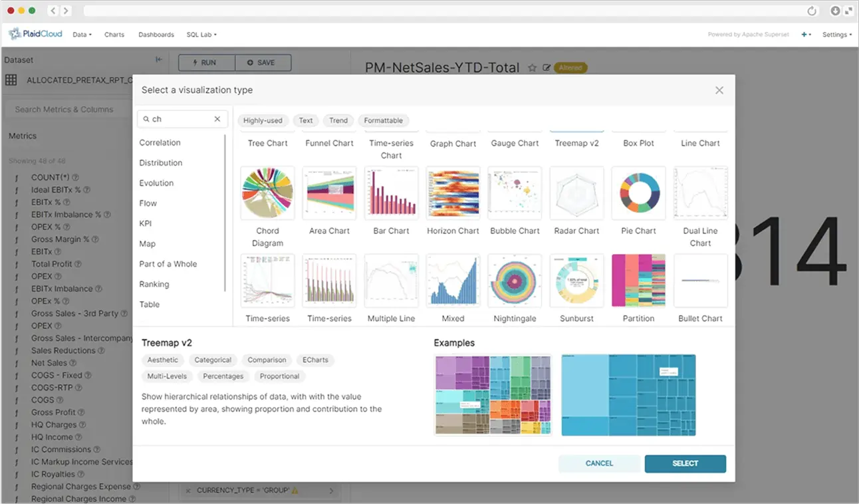Screen dimensions: 859x504
Task: Open the Correlation category
Action: coord(160,142)
